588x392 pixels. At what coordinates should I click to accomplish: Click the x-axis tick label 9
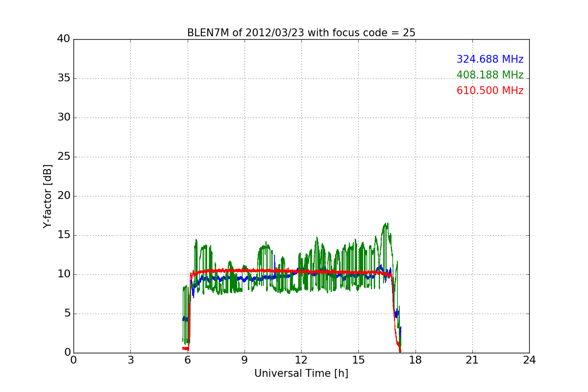coord(245,360)
